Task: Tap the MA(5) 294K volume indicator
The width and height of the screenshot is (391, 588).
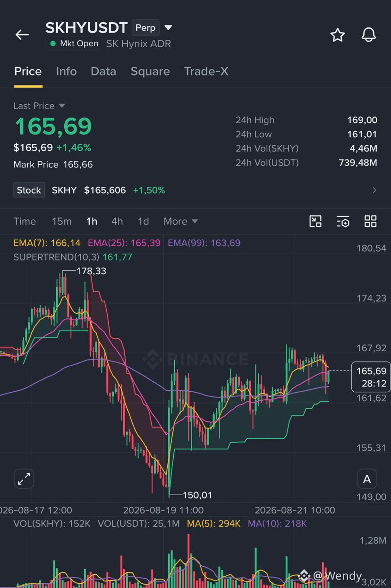Action: pos(214,523)
